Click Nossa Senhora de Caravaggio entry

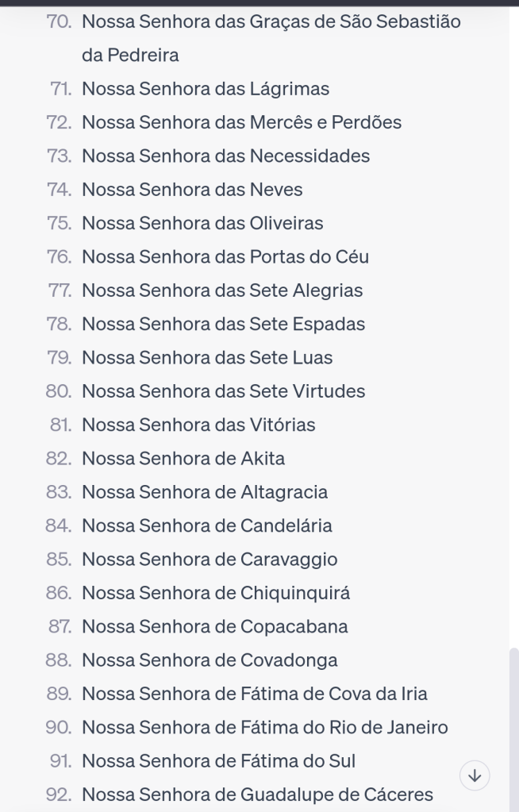pos(210,560)
